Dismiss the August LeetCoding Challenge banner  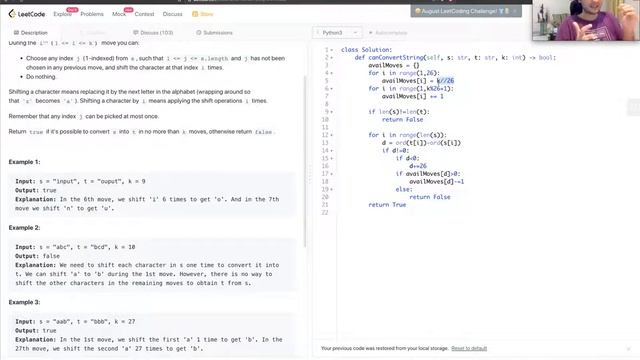click(x=515, y=11)
